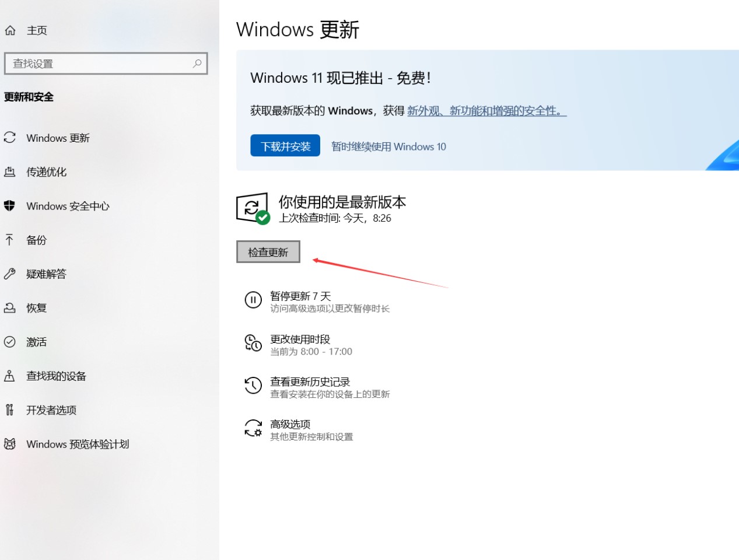Go to 恢复 settings page
This screenshot has height=560, width=739.
(36, 308)
